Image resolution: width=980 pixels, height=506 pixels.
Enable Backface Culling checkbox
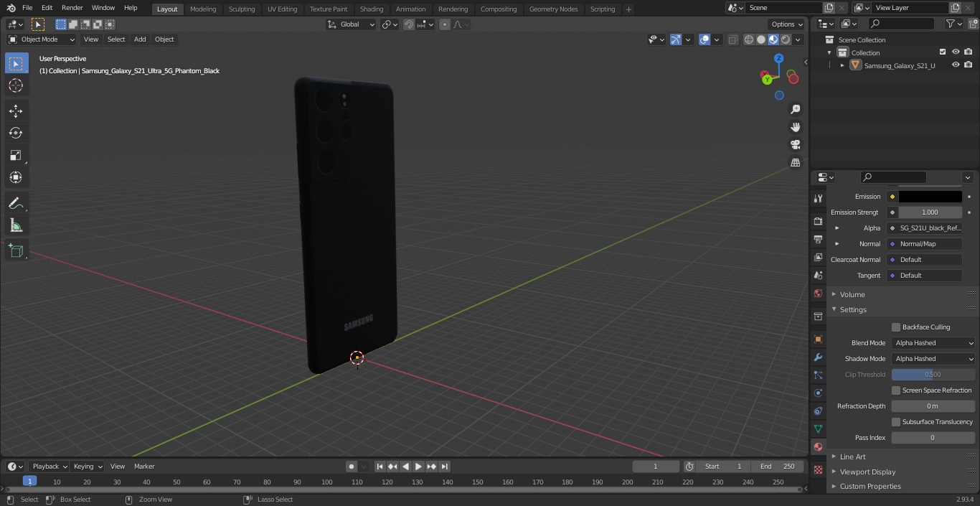pos(896,327)
